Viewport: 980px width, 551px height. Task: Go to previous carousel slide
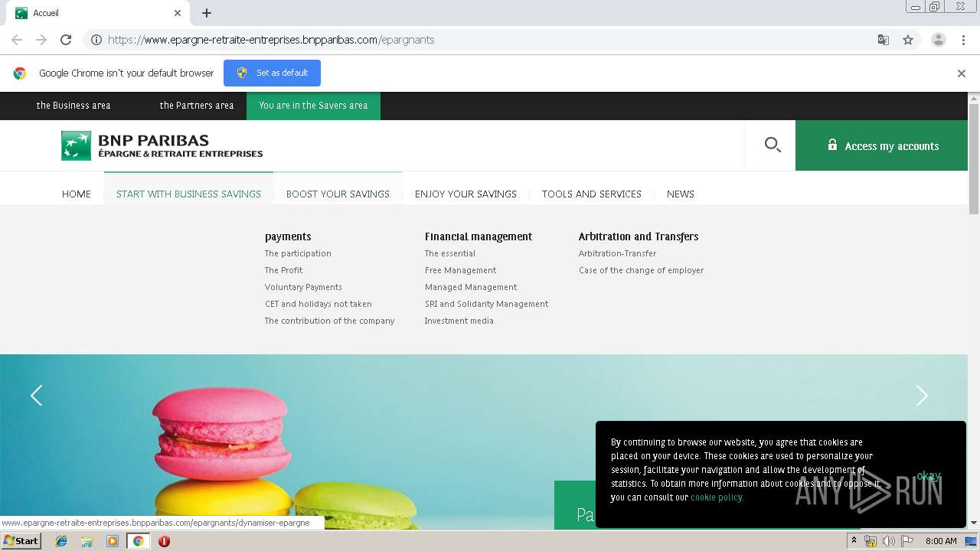click(36, 395)
